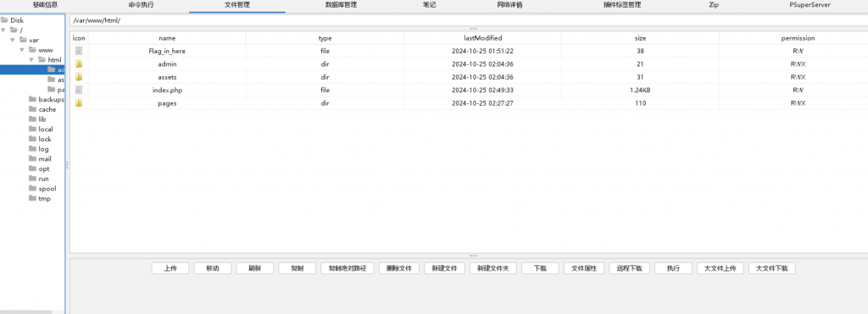
Task: Click the backups folder icon in the tree
Action: tap(33, 100)
